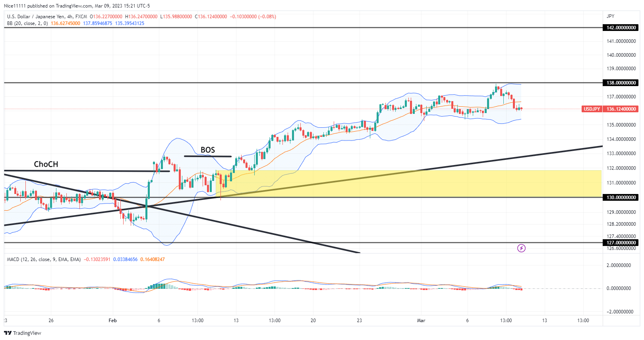The height and width of the screenshot is (340, 644).
Task: Select the BB (20, close, 2, 0) indicator legend
Action: [27, 23]
